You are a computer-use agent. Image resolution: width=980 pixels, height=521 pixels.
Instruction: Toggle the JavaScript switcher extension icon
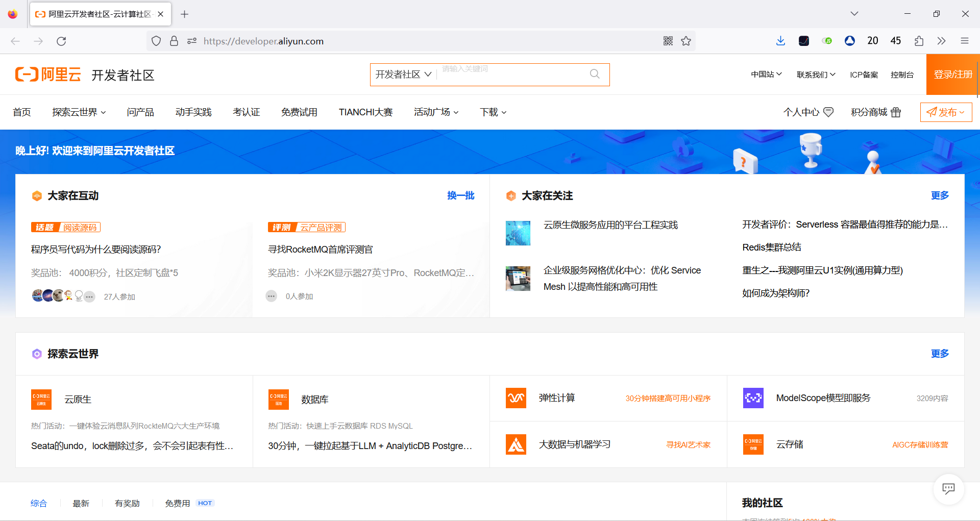(x=827, y=41)
